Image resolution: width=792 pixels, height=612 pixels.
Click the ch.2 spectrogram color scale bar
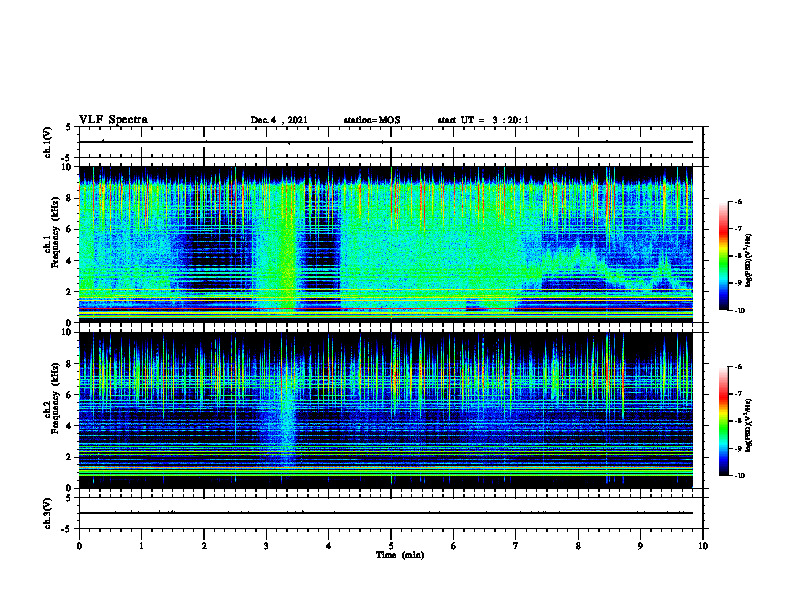(x=724, y=421)
